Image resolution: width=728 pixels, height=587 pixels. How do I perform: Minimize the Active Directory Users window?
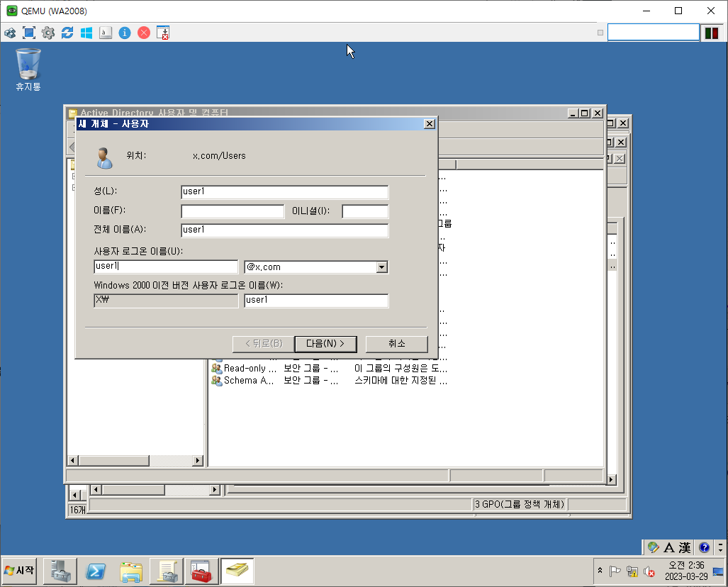pyautogui.click(x=573, y=113)
